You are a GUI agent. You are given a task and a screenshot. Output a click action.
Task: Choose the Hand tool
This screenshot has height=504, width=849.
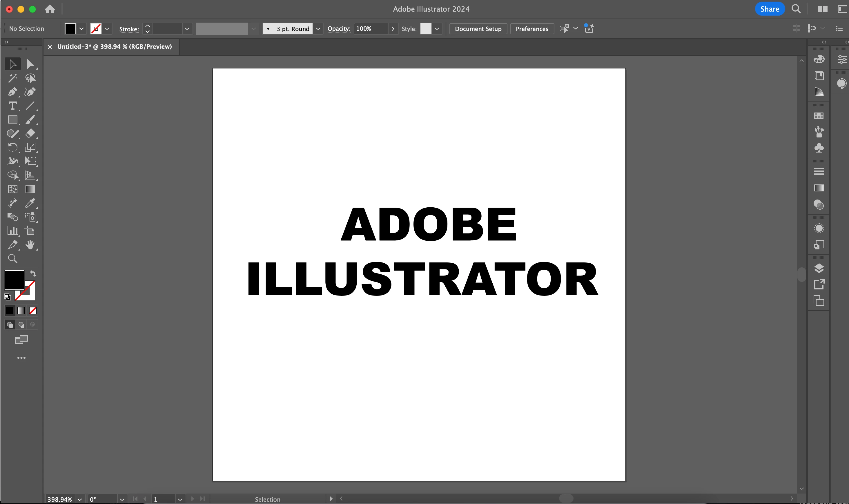(x=30, y=245)
